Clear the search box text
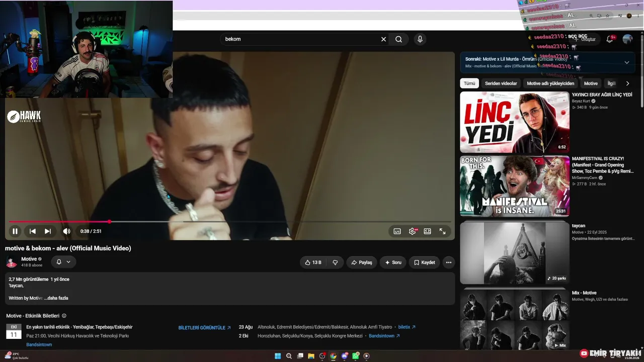 point(383,39)
